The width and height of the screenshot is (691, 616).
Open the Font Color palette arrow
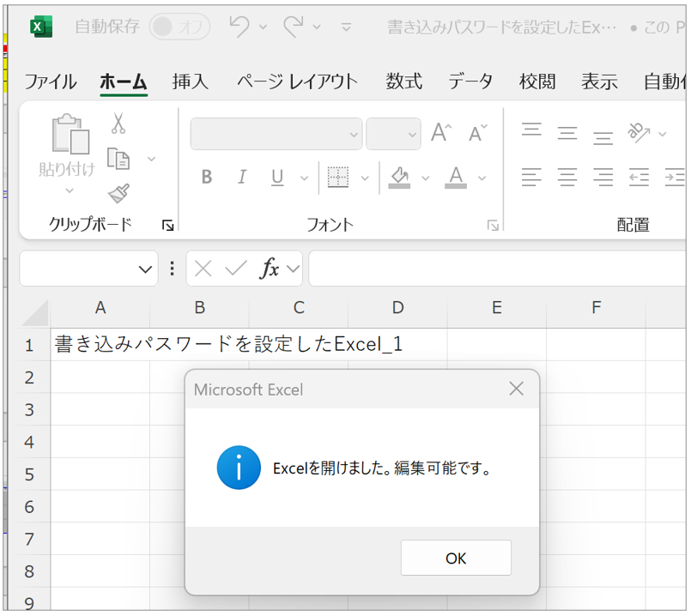pyautogui.click(x=482, y=178)
